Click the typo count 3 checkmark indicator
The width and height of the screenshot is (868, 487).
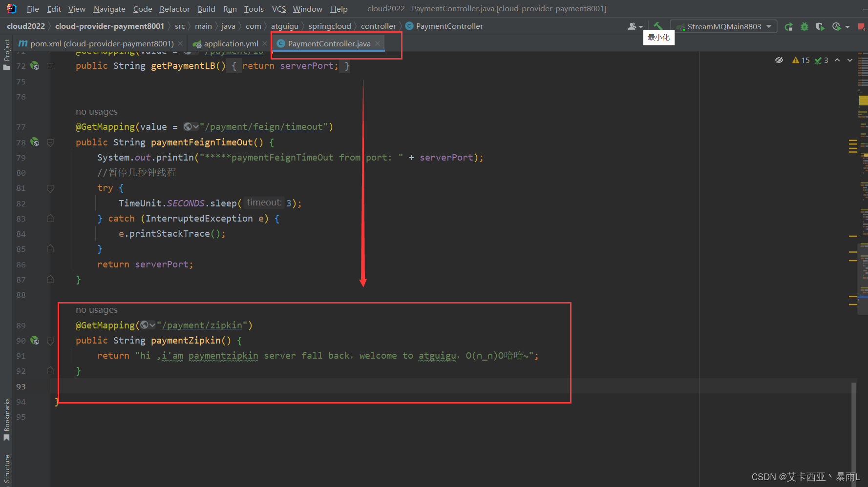(822, 60)
